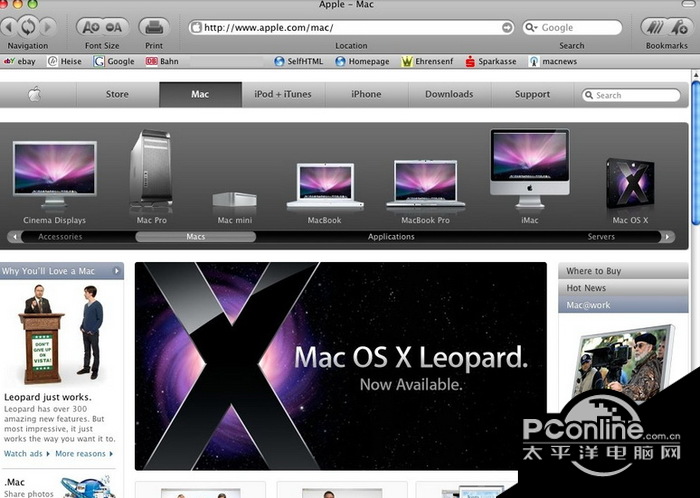Image resolution: width=700 pixels, height=498 pixels.
Task: Open the Ehrensenf bookmark
Action: [427, 61]
